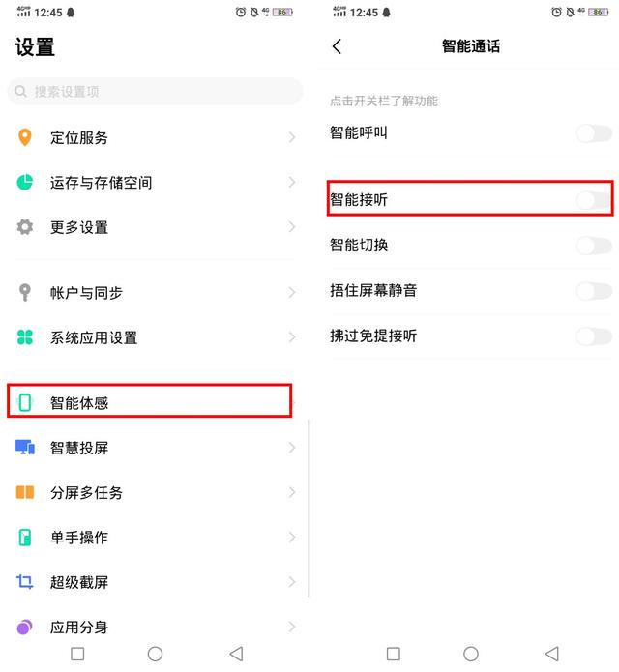Turn on the 智能接听 toggle
Image resolution: width=619 pixels, height=672 pixels.
point(594,200)
